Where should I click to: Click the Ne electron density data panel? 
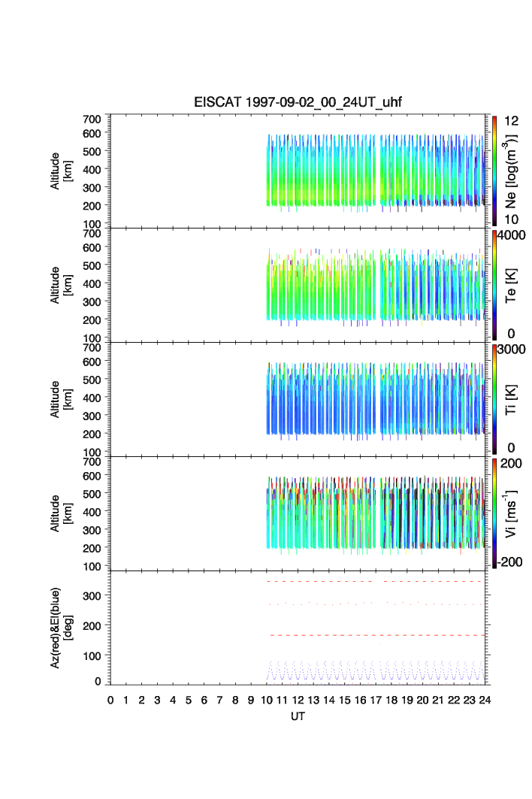(x=298, y=171)
